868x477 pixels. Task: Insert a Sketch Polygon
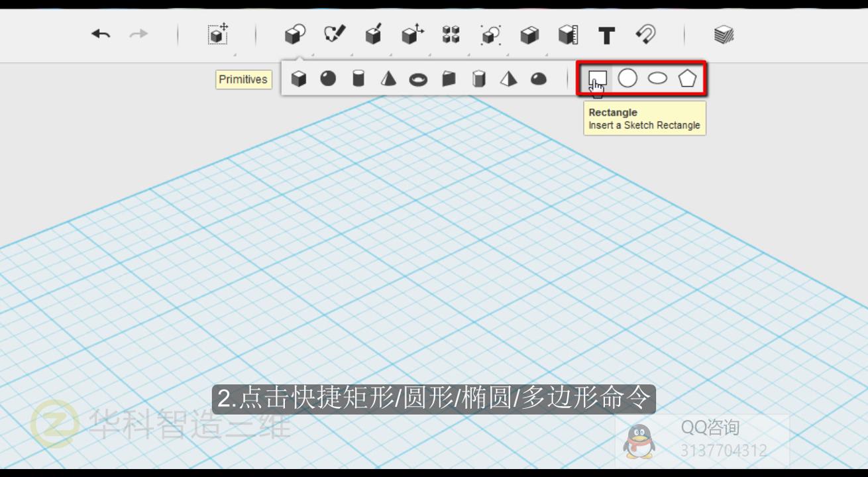(688, 78)
